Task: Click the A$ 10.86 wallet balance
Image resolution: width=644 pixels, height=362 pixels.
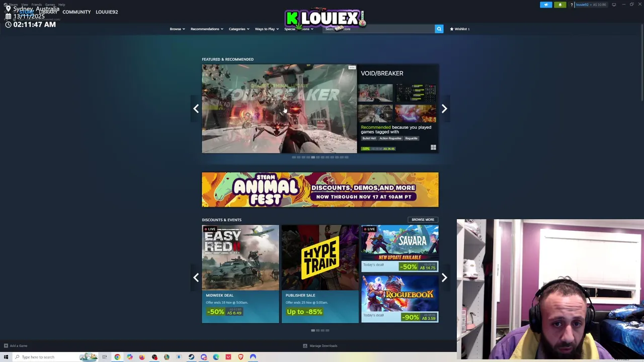Action: tap(600, 5)
